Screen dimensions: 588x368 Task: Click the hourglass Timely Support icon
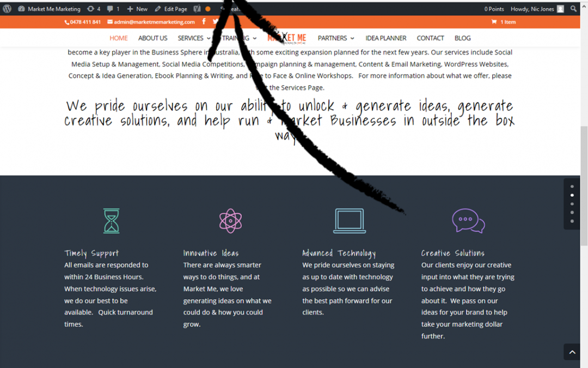pyautogui.click(x=112, y=221)
